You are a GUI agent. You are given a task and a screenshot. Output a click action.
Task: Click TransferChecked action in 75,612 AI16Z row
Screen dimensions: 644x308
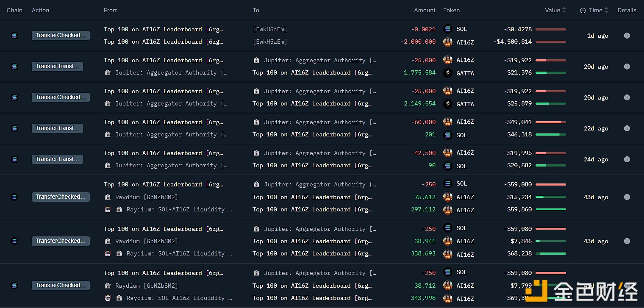coord(61,197)
